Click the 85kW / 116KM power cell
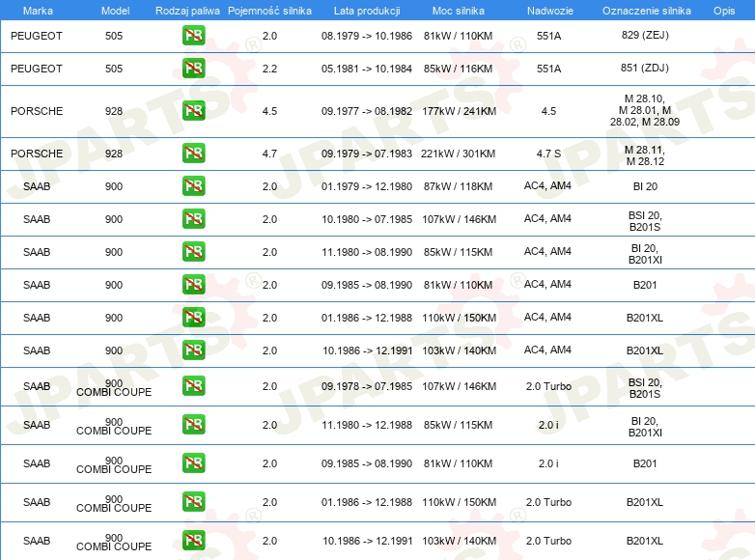Viewport: 755px width, 560px height. (458, 69)
